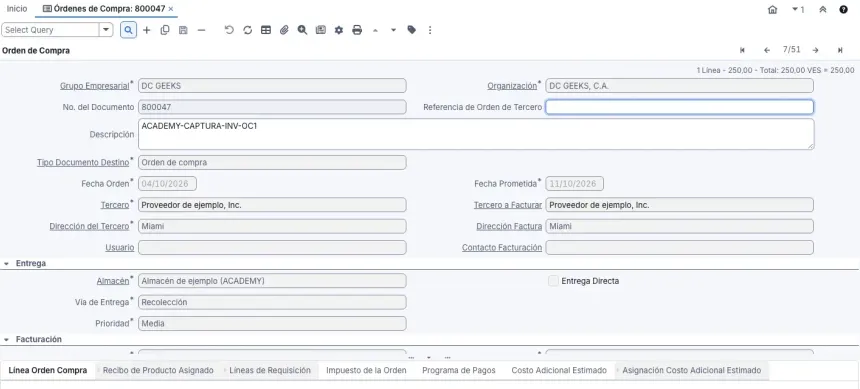
Task: Click the order total summary text
Action: 775,70
